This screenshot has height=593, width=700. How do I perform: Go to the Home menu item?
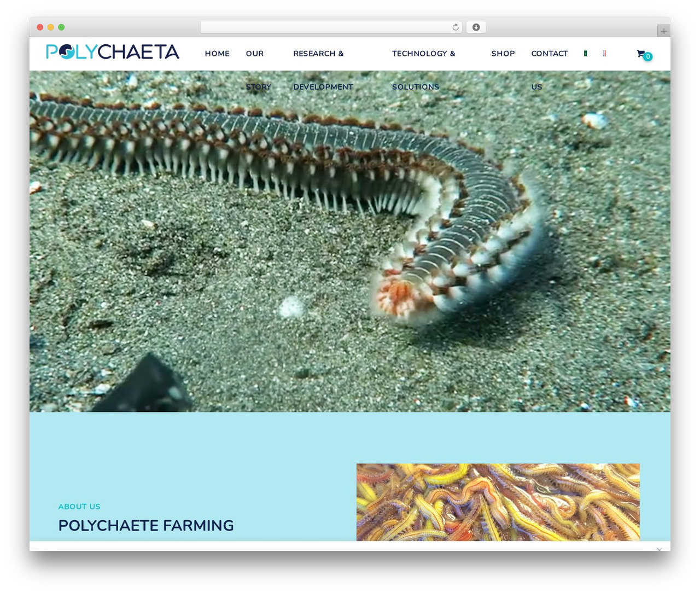[217, 54]
